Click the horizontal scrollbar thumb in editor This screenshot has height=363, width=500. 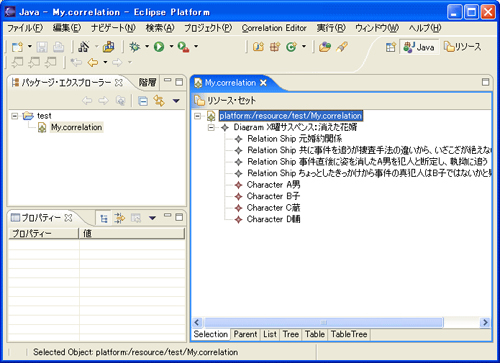pyautogui.click(x=323, y=322)
